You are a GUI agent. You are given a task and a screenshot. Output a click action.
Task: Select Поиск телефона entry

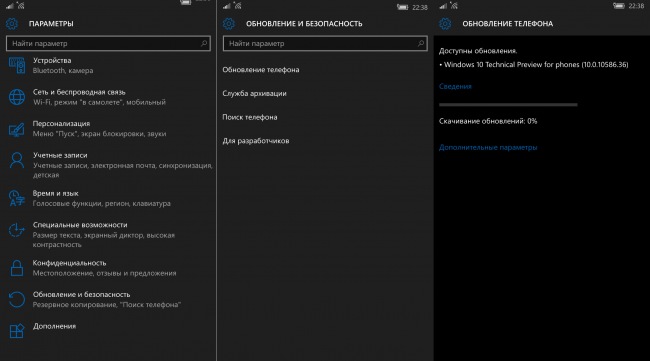pos(250,117)
